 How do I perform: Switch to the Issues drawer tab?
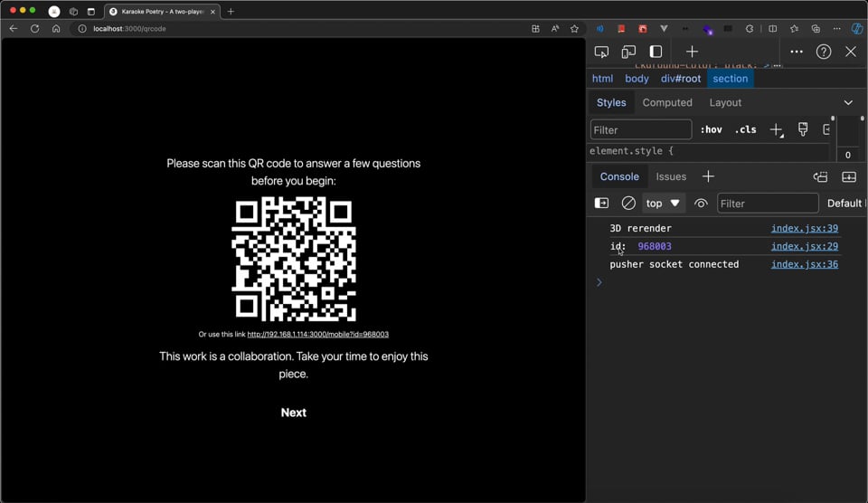click(x=671, y=176)
